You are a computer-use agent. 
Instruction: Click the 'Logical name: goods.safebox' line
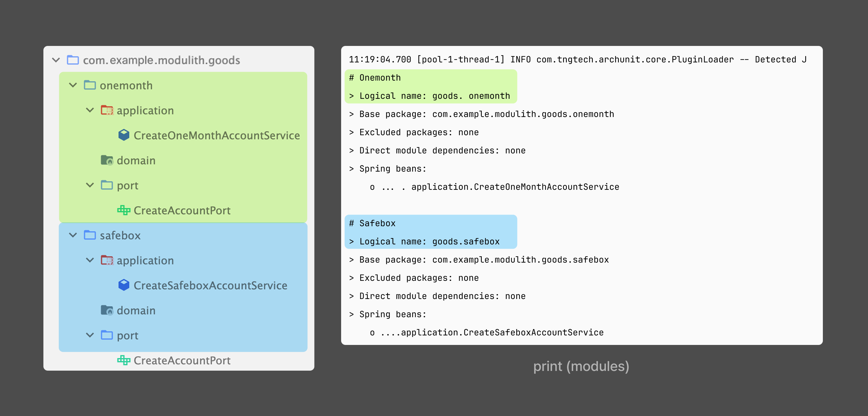(429, 241)
